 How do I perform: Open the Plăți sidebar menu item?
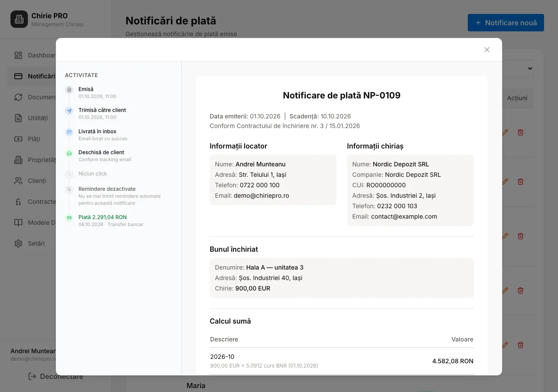coord(31,139)
